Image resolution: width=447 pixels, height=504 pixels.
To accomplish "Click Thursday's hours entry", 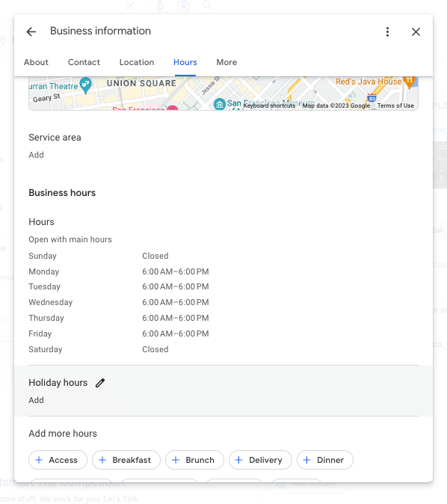I will tap(176, 318).
